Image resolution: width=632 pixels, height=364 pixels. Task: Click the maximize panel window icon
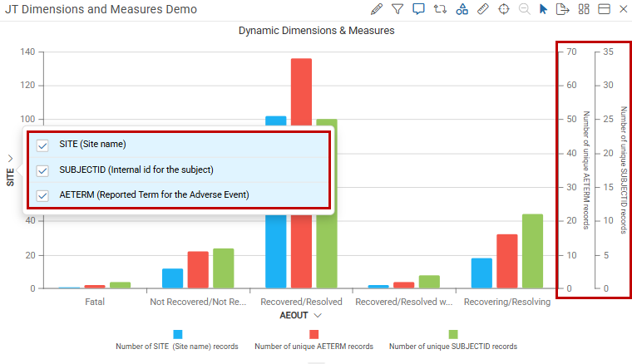click(604, 9)
